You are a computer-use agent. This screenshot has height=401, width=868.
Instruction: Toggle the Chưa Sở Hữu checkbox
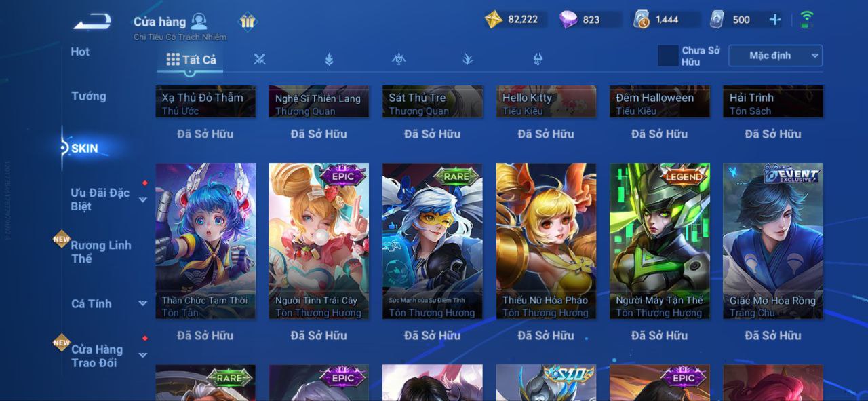[668, 56]
